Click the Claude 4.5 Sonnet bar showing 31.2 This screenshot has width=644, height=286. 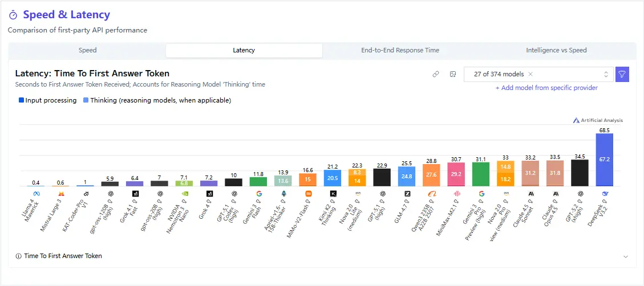(530, 173)
